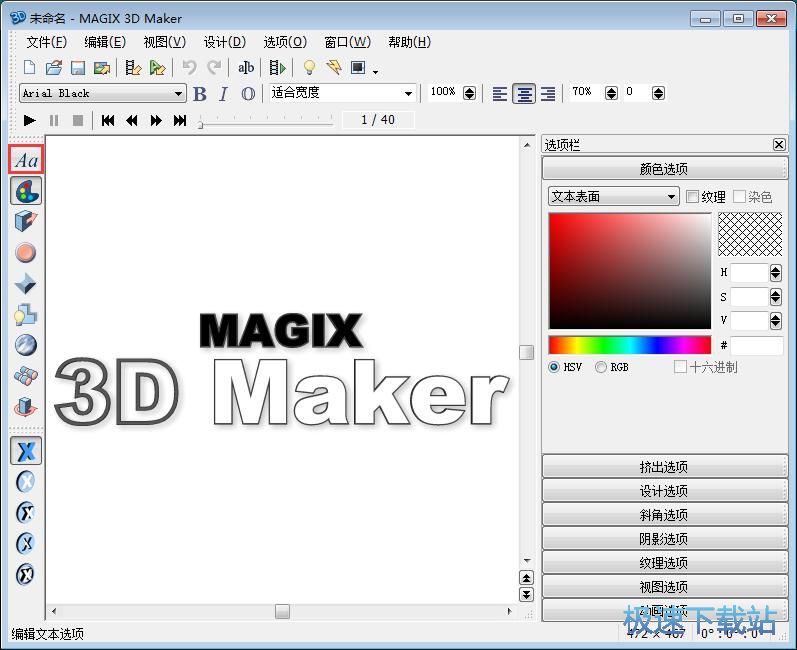Select the extrusion cube tool
Viewport: 797px width, 650px height.
pyautogui.click(x=26, y=222)
